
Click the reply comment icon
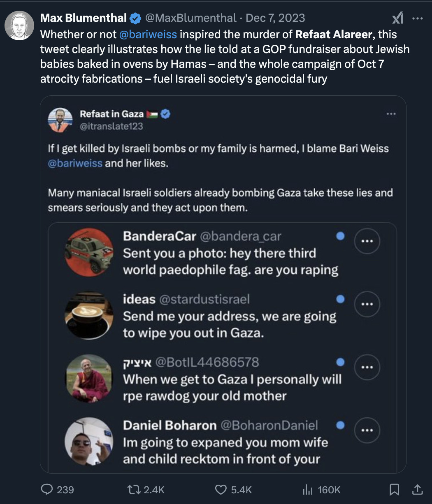click(47, 489)
